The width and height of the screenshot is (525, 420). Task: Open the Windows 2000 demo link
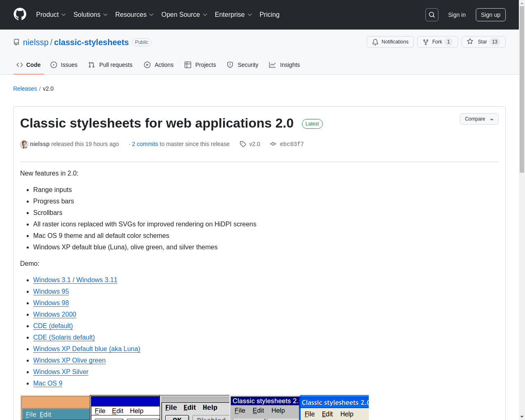click(55, 314)
